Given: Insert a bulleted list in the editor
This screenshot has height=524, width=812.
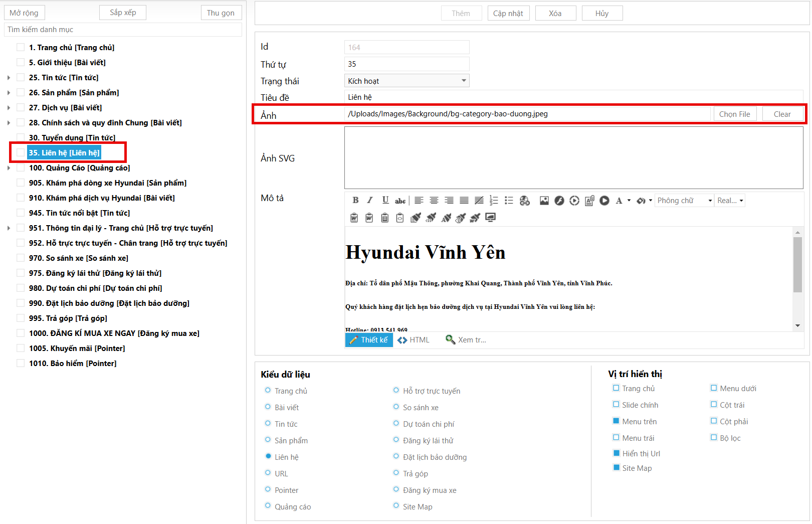Looking at the screenshot, I should click(509, 201).
